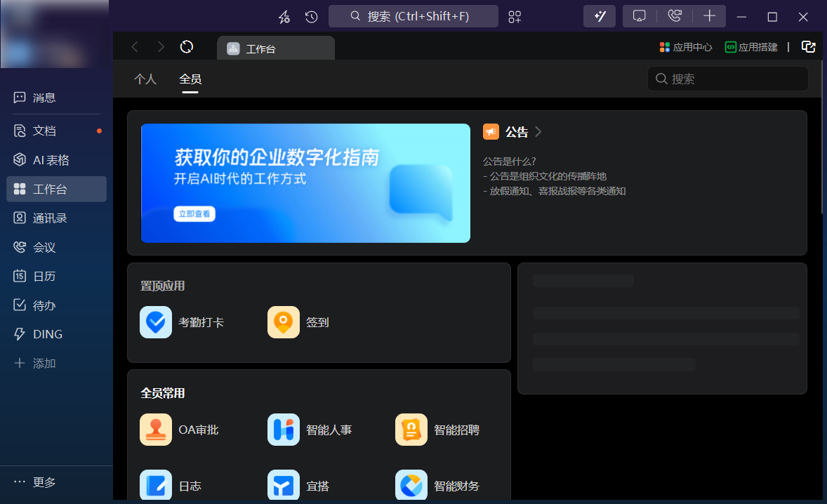The width and height of the screenshot is (827, 504).
Task: Open the 日志 log app
Action: pyautogui.click(x=171, y=486)
